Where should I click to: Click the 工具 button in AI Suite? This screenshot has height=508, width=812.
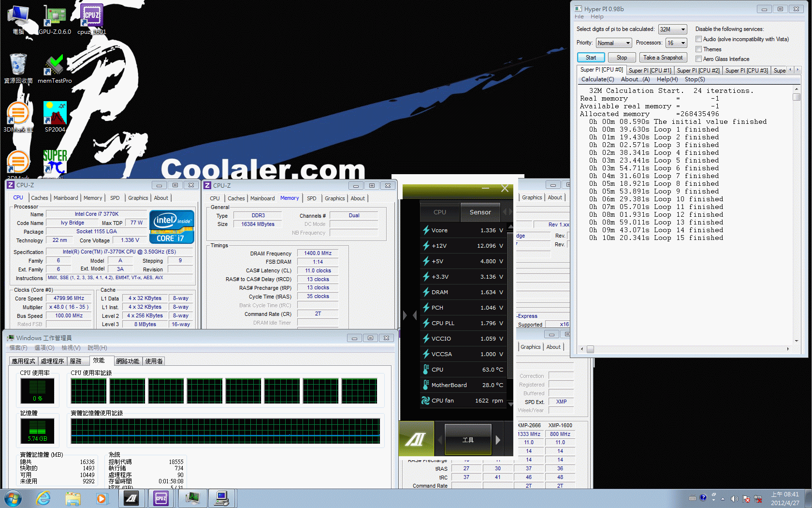[x=468, y=440]
